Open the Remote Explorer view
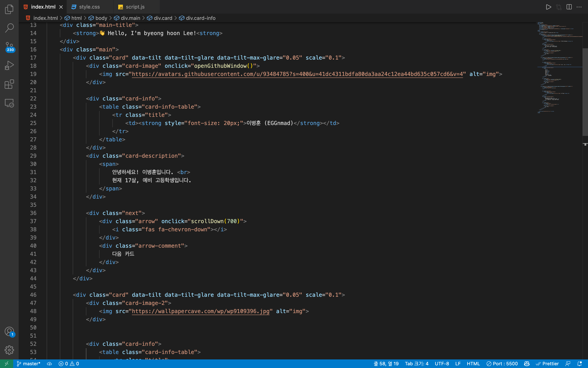The height and width of the screenshot is (368, 588). coord(9,103)
